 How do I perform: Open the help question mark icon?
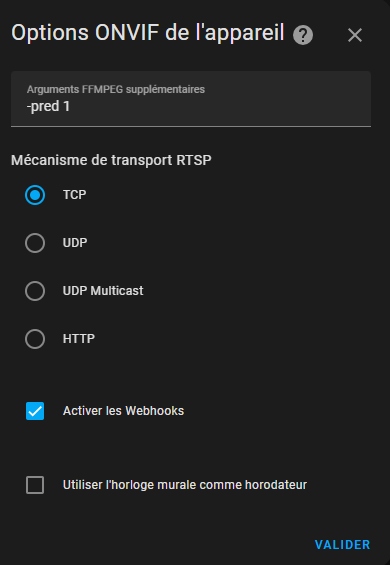click(303, 35)
